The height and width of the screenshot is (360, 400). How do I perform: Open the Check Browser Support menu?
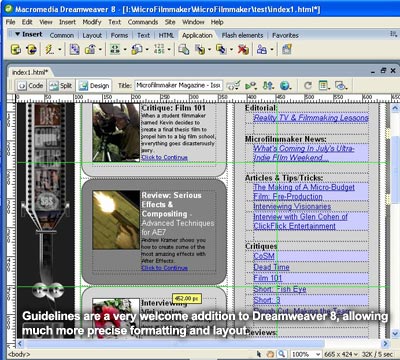click(233, 86)
